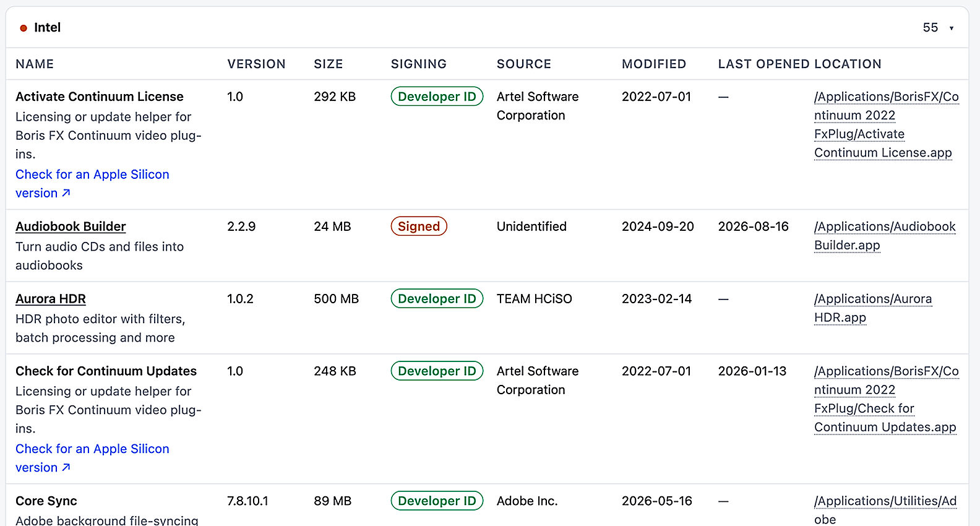This screenshot has height=526, width=980.
Task: Select the 292 KB size value
Action: [x=335, y=97]
